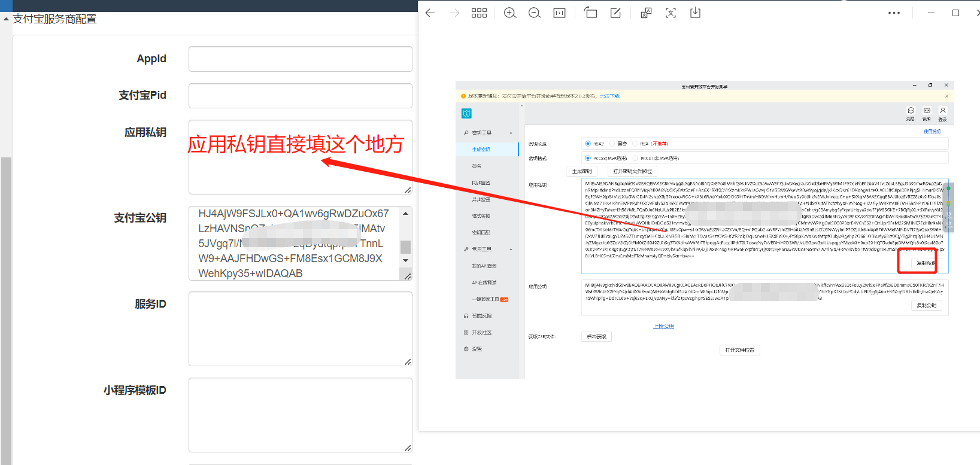Launch text recognition on the image
This screenshot has width=980, height=465.
[670, 13]
